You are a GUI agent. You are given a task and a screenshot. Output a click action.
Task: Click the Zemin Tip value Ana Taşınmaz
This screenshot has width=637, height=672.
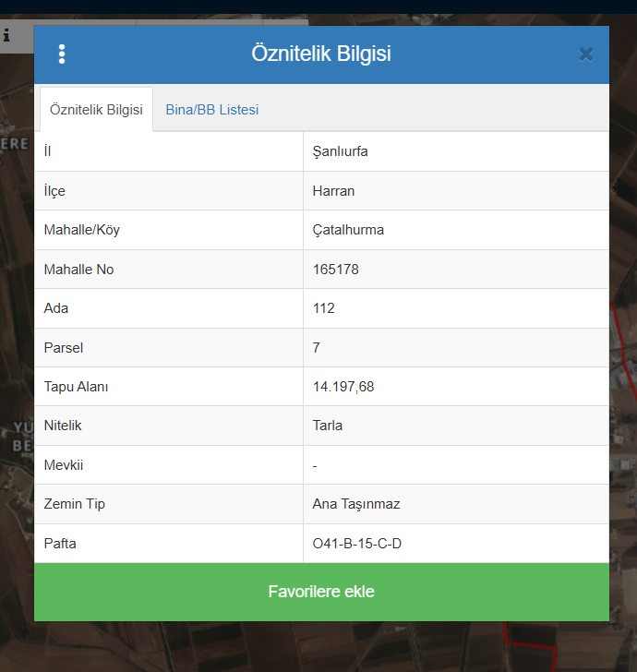356,504
